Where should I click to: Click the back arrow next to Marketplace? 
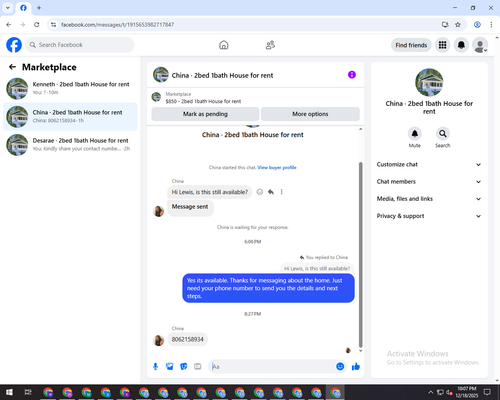12,67
